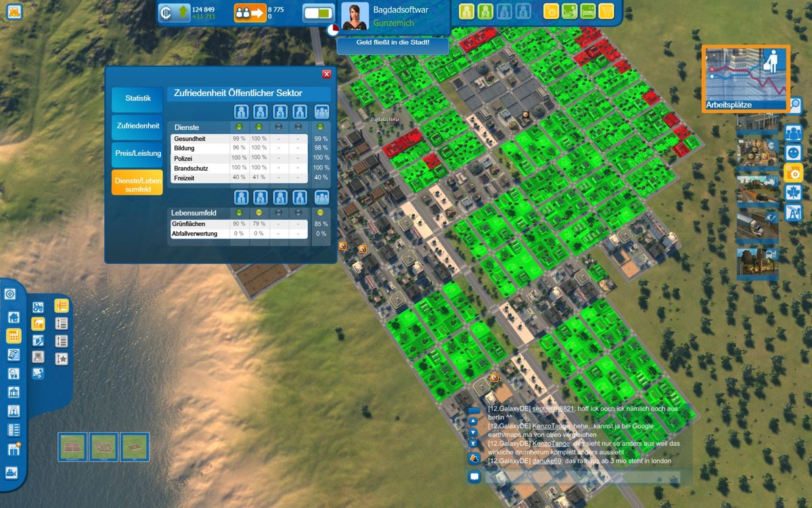
Task: Select the agriculture tractor build icon
Action: (39, 307)
